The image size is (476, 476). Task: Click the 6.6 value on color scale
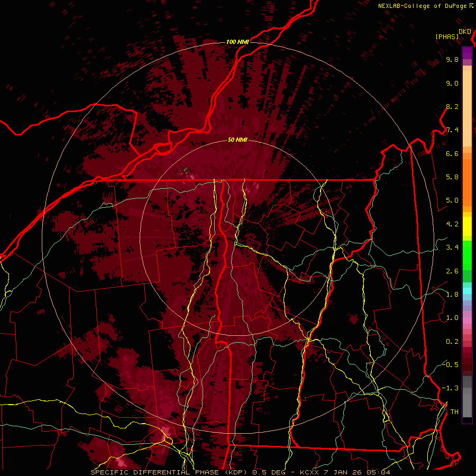point(452,153)
